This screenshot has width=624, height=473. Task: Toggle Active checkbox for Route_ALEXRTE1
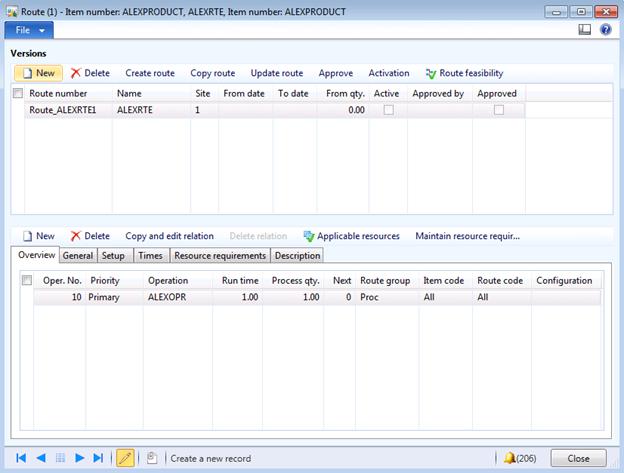(x=389, y=110)
